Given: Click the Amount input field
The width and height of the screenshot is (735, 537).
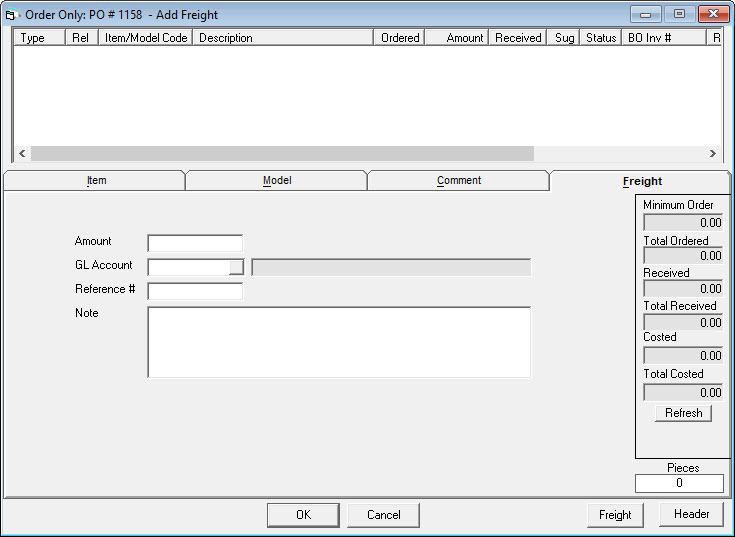Looking at the screenshot, I should [x=195, y=243].
